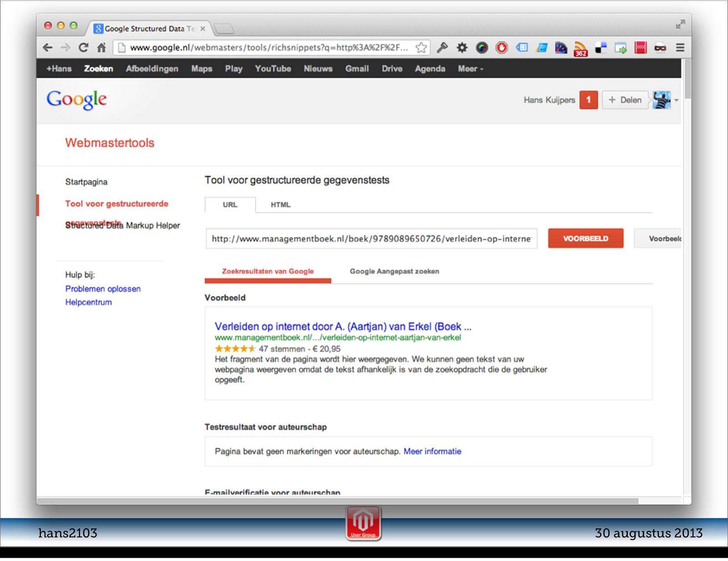
Task: Open the window with green arrow extension
Action: [x=621, y=47]
